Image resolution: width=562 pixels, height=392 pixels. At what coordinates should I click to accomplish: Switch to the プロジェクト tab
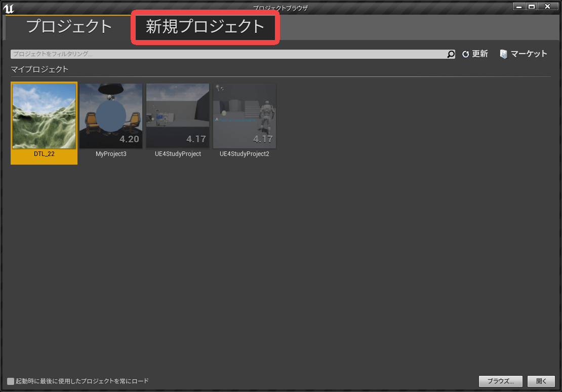click(x=69, y=27)
